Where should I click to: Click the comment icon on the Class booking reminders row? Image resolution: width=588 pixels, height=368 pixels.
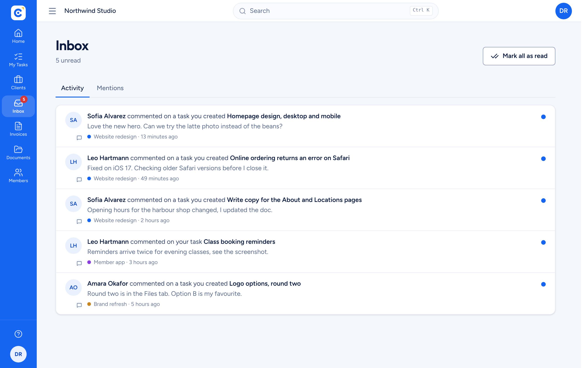coord(79,263)
